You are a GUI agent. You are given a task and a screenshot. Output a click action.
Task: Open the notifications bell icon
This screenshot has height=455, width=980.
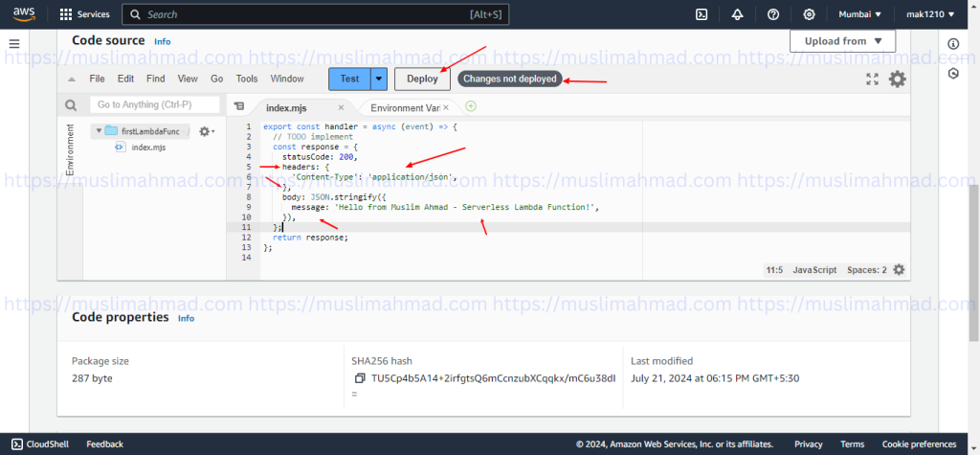(737, 14)
